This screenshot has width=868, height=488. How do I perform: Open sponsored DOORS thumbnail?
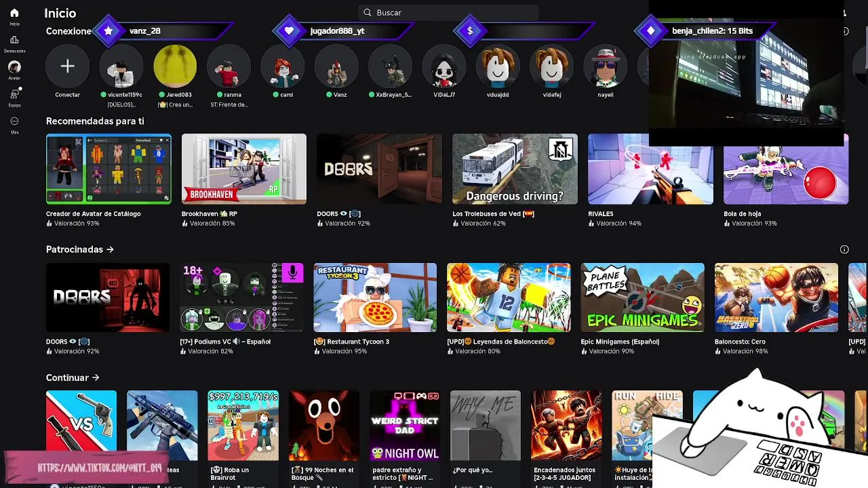pos(108,298)
